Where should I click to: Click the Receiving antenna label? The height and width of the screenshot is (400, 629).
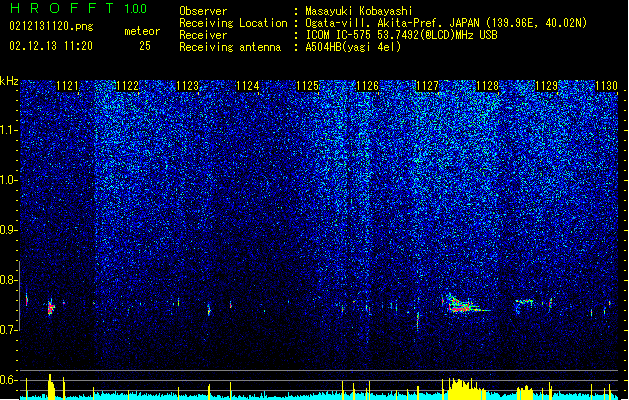[230, 47]
